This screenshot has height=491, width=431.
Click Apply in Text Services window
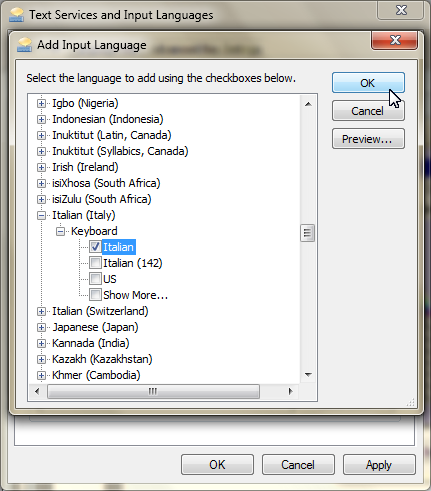click(x=379, y=464)
